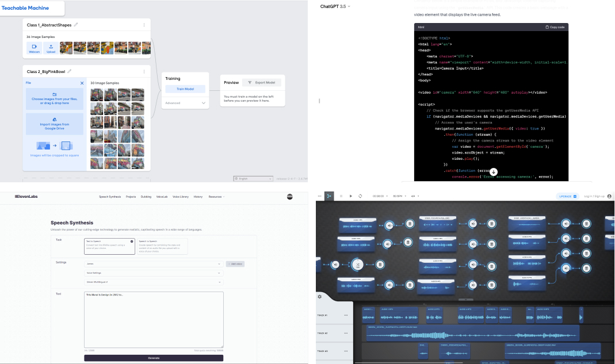This screenshot has height=364, width=615.
Task: Select the long audio clip in Track #2
Action: tap(473, 334)
